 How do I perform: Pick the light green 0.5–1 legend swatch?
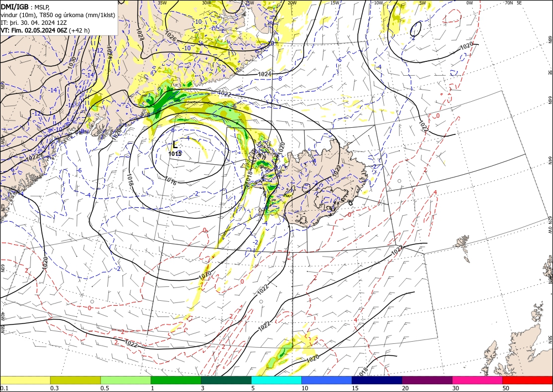[126, 380]
